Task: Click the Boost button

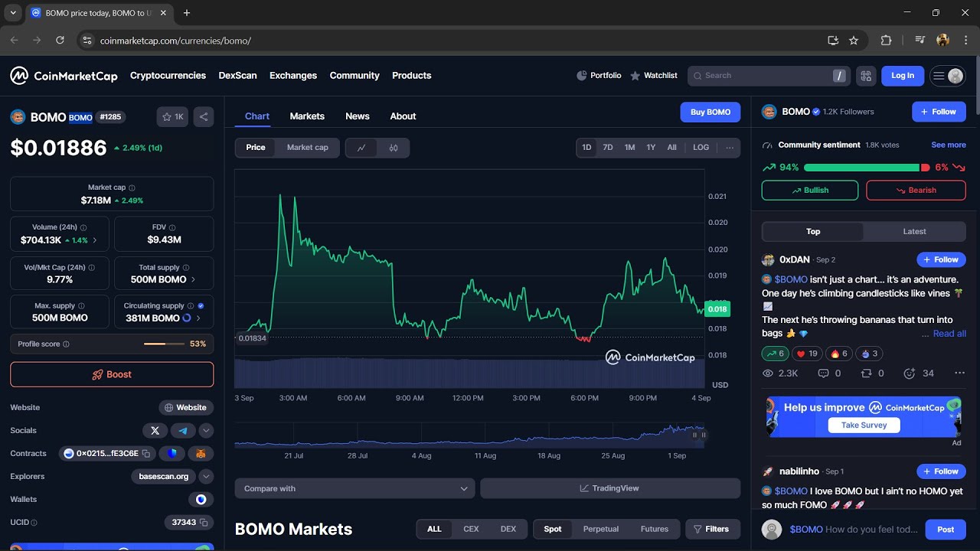Action: 112,374
